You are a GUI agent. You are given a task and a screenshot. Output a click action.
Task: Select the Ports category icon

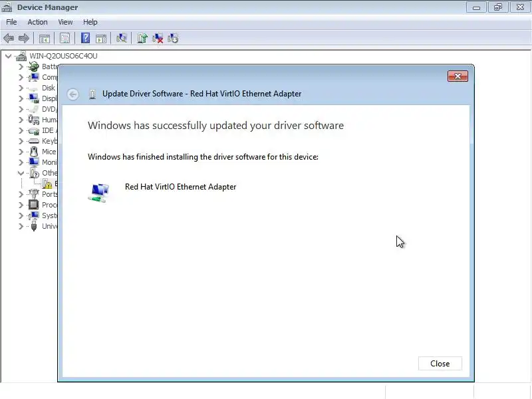[34, 194]
